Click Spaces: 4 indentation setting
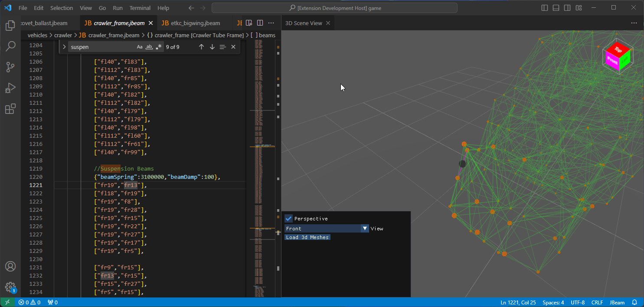The width and height of the screenshot is (644, 307). 553,302
